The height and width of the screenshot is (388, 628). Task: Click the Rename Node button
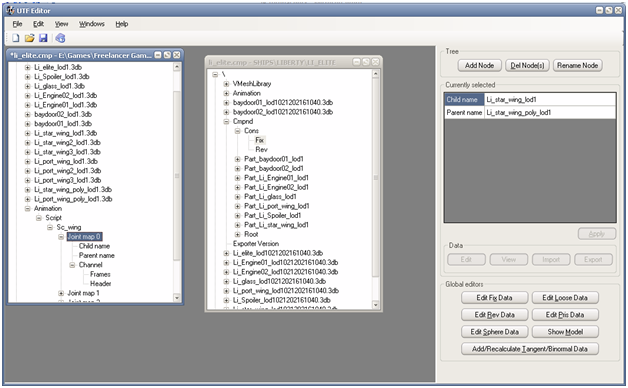click(578, 65)
